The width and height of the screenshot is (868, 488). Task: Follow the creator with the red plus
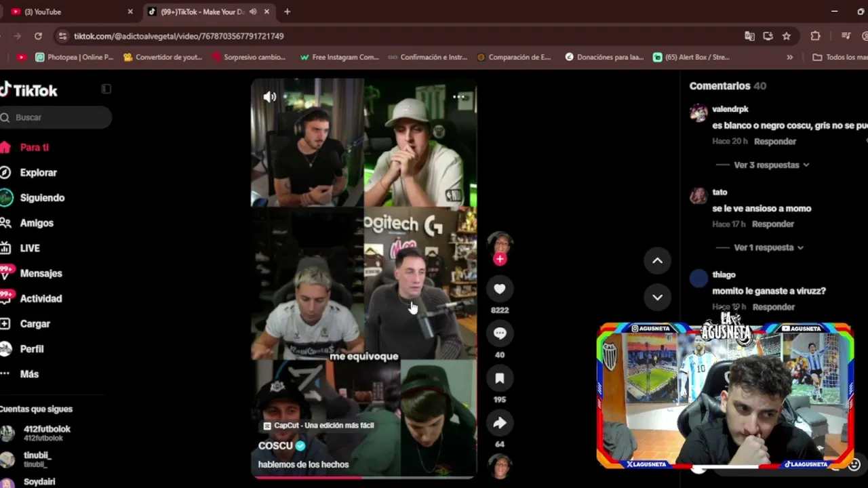[x=500, y=259]
